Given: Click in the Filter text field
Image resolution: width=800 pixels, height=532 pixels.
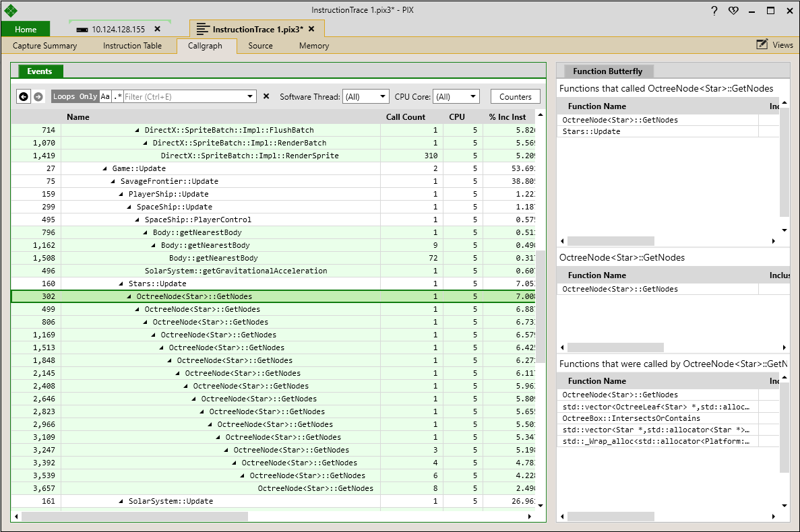Looking at the screenshot, I should coord(185,96).
